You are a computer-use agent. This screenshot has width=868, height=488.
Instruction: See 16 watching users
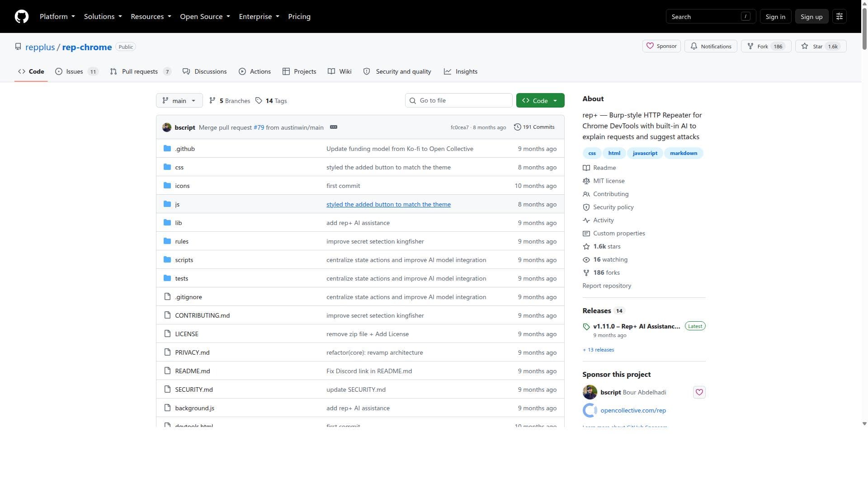[x=605, y=259]
